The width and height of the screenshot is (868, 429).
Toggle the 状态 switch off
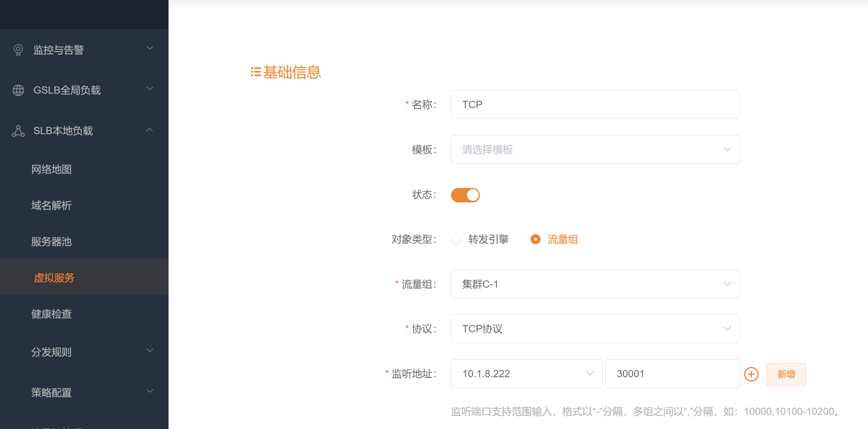(465, 195)
